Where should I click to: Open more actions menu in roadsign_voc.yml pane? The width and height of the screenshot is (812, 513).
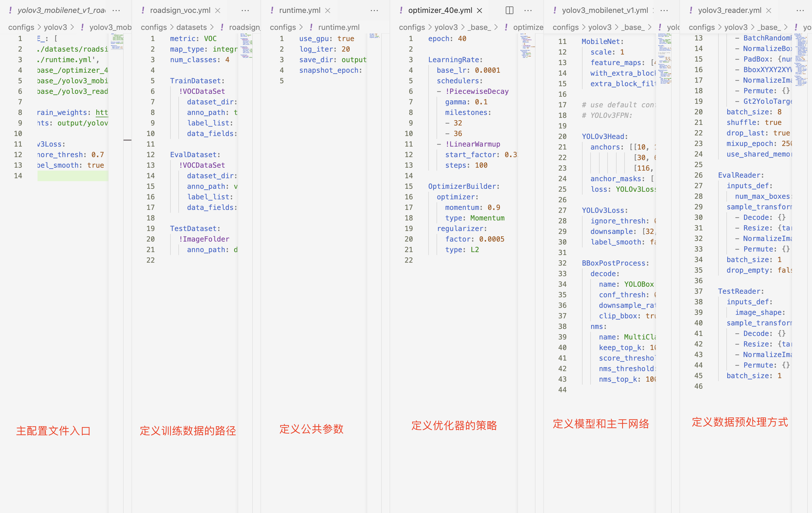[245, 11]
